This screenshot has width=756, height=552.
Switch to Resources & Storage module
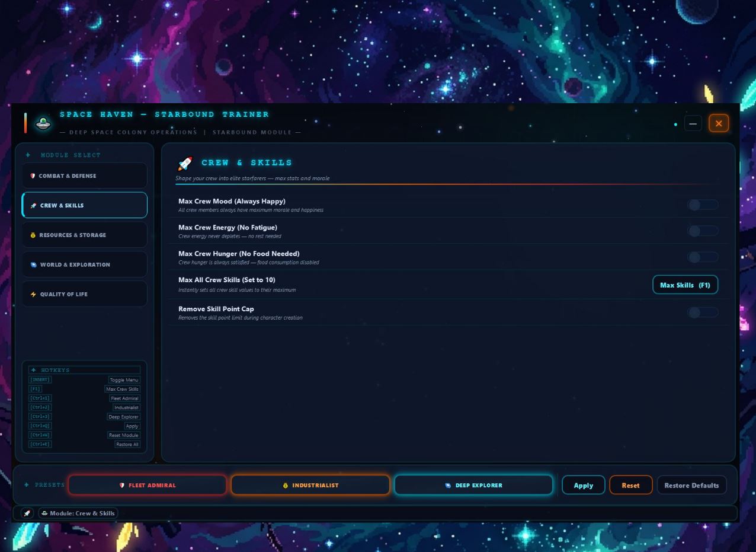85,235
